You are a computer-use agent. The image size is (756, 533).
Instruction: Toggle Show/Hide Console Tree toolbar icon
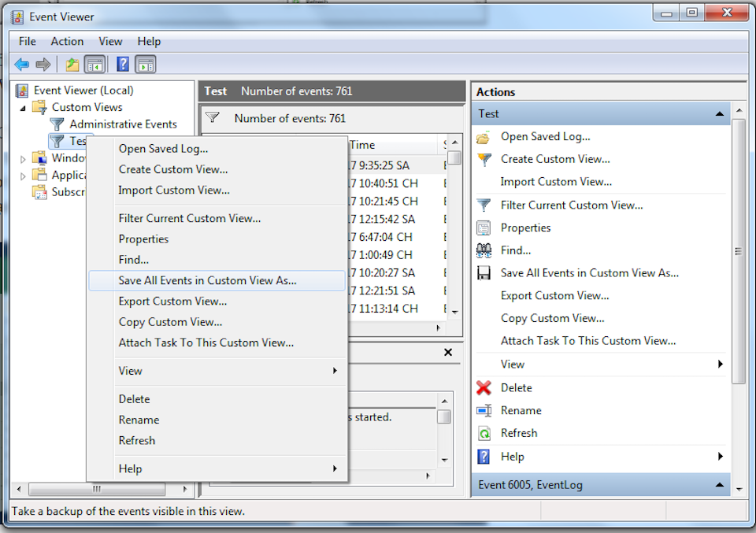(94, 64)
